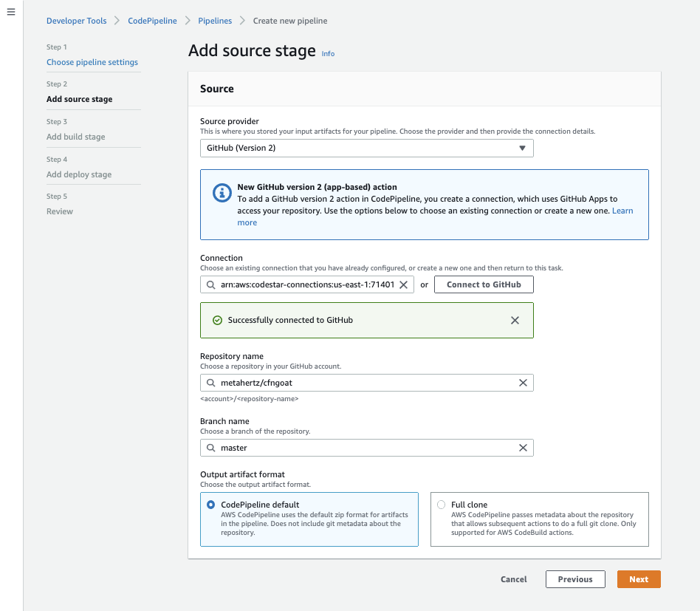Go to CodePipeline breadcrumb
Screen dimensions: 700x611
[x=152, y=21]
